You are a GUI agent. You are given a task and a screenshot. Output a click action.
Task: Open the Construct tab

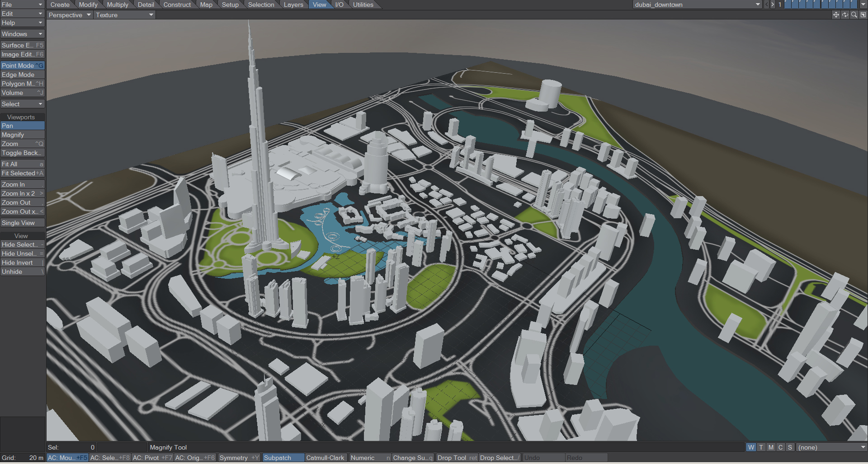click(177, 5)
